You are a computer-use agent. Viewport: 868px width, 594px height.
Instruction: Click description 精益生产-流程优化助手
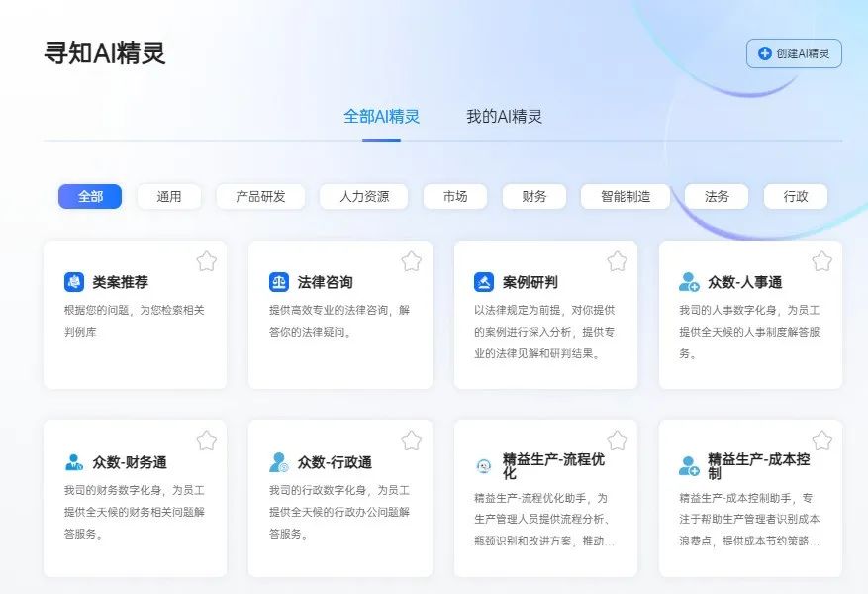click(x=544, y=520)
